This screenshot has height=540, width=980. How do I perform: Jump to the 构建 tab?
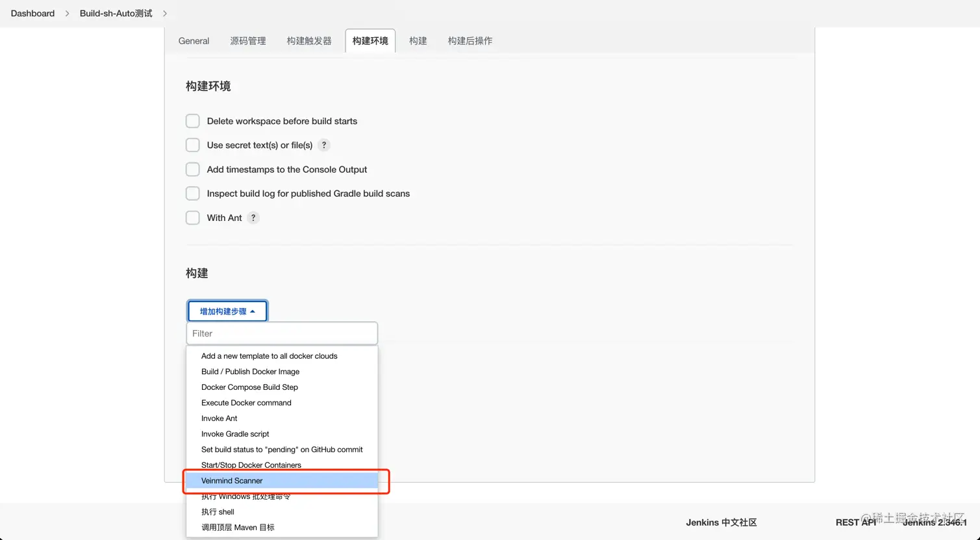(418, 41)
